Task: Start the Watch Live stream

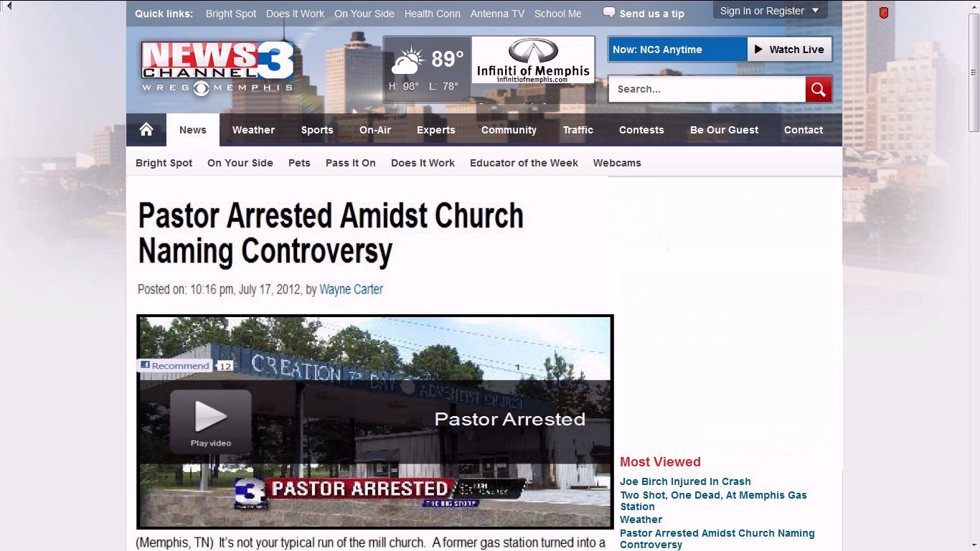Action: pyautogui.click(x=789, y=50)
